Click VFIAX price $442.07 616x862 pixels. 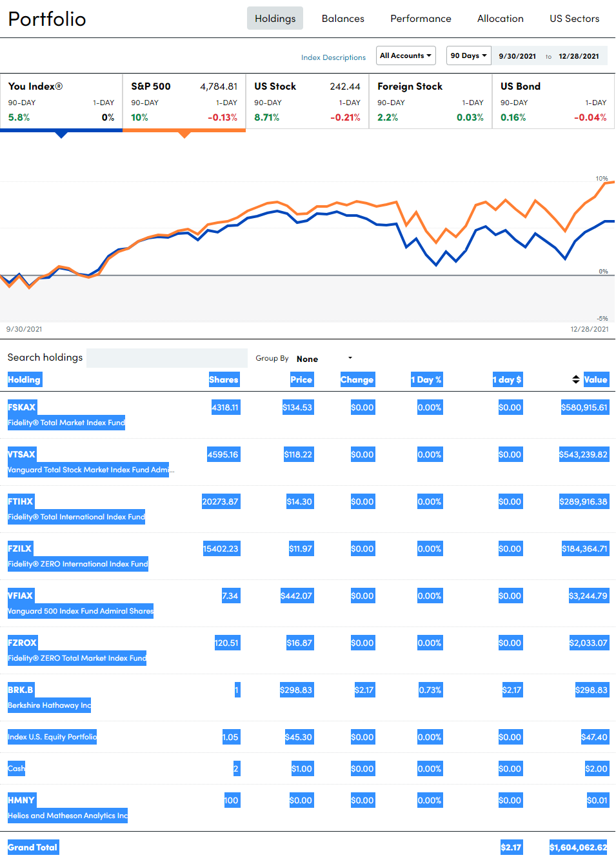[x=297, y=596]
